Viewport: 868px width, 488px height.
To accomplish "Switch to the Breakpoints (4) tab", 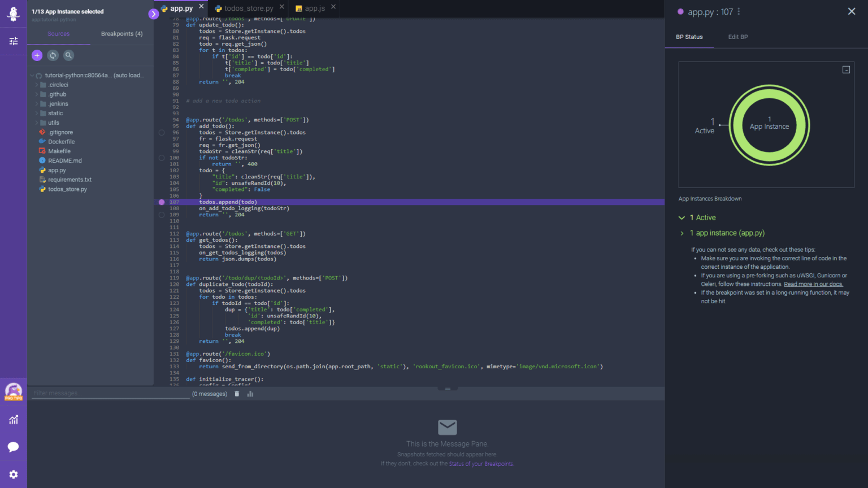I will pyautogui.click(x=121, y=34).
